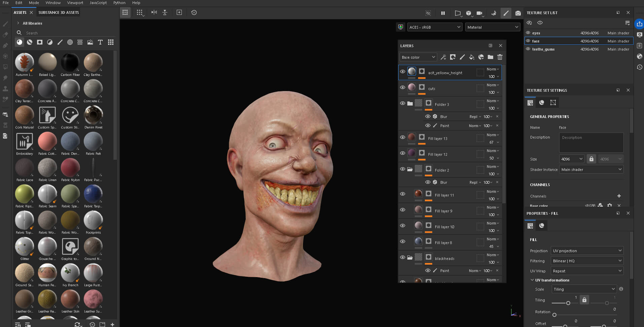Image resolution: width=644 pixels, height=327 pixels.
Task: Filter assets by brushes icon
Action: click(60, 42)
